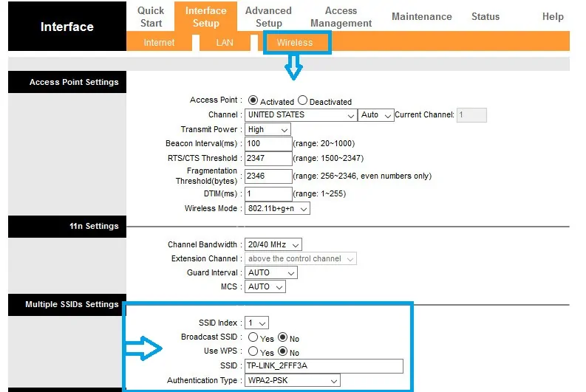Click the '(range: 20~1000)' hint text
The image size is (586, 392).
click(x=324, y=144)
